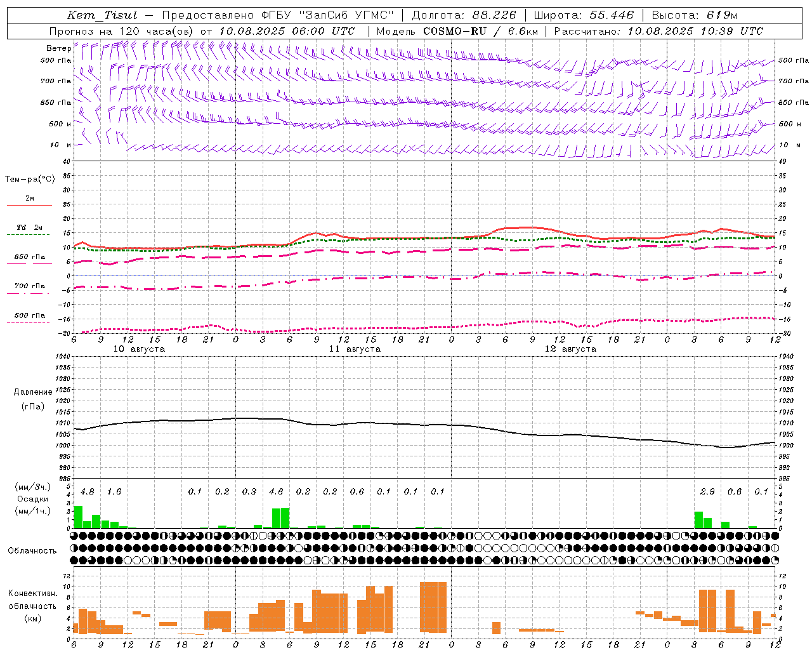Click the Давление pressure label
This screenshot has height=650, width=812.
pos(33,392)
